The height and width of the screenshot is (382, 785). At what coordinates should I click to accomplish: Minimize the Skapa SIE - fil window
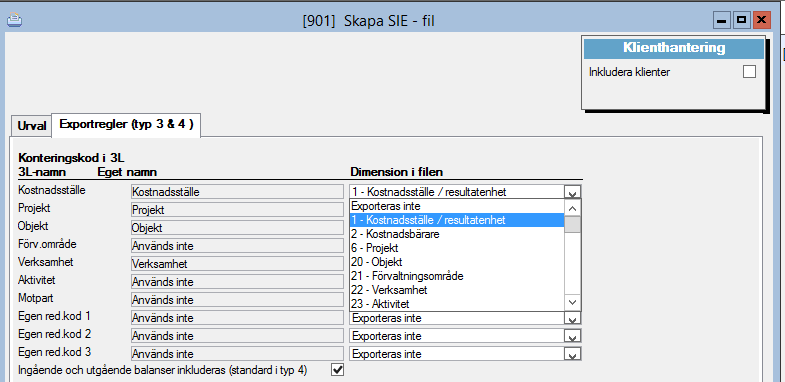tap(721, 21)
